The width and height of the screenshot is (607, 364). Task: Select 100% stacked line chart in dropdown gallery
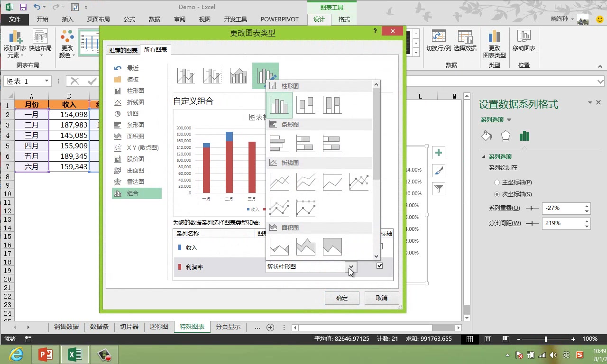pos(332,182)
